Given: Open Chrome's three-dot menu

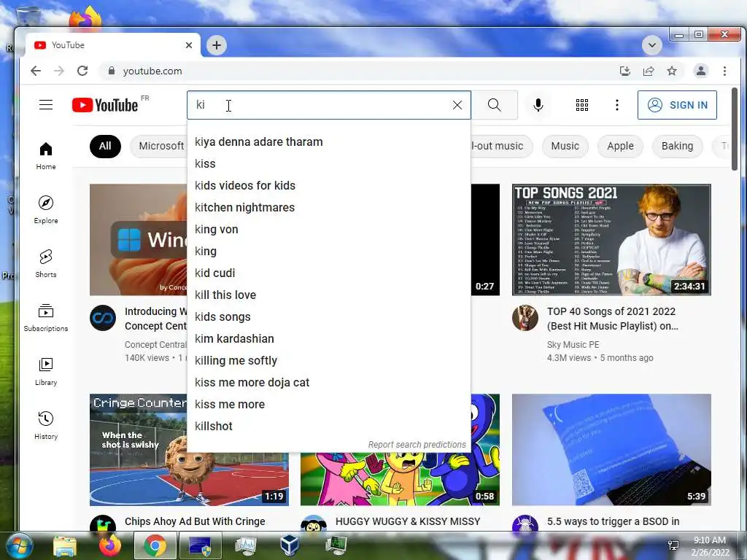Looking at the screenshot, I should point(724,71).
